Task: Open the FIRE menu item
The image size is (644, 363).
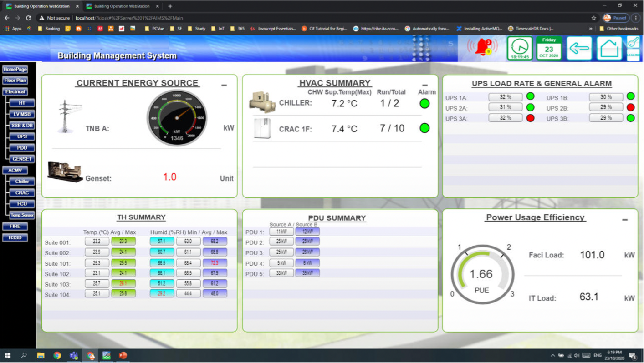Action: tap(15, 226)
